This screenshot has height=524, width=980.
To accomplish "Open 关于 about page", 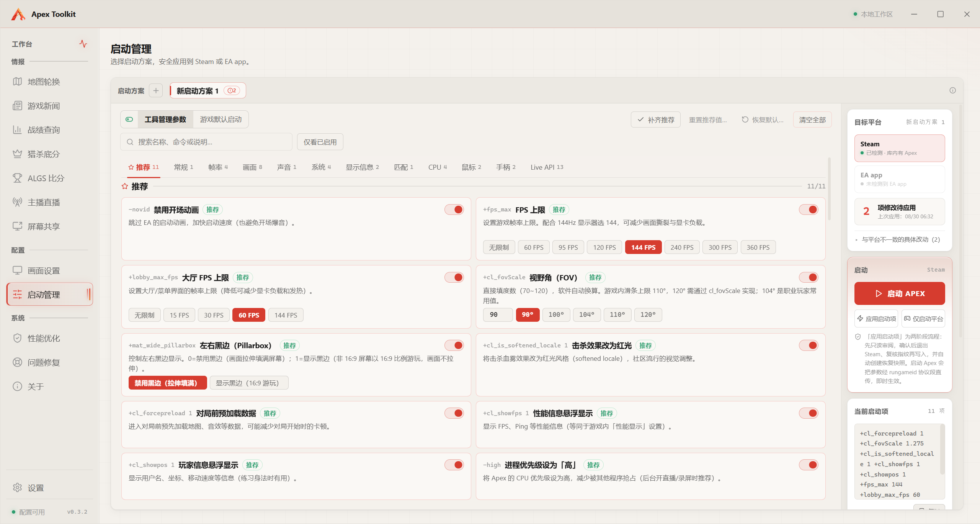I will 49,386.
